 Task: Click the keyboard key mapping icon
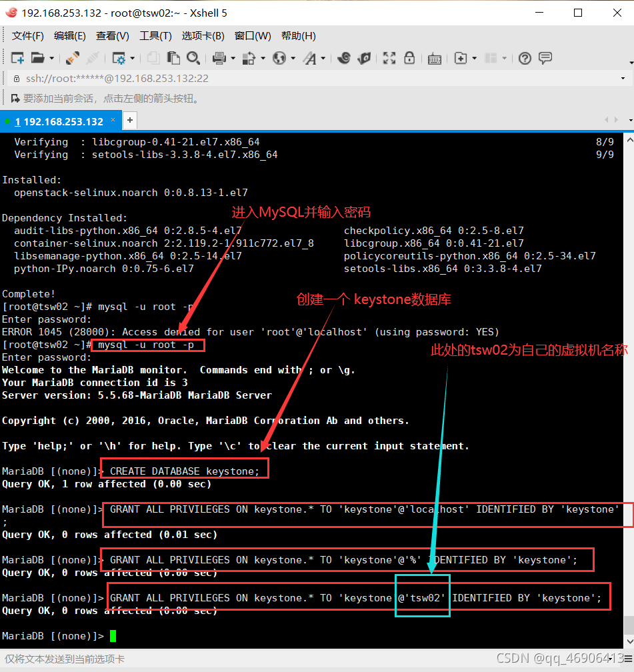pyautogui.click(x=434, y=59)
